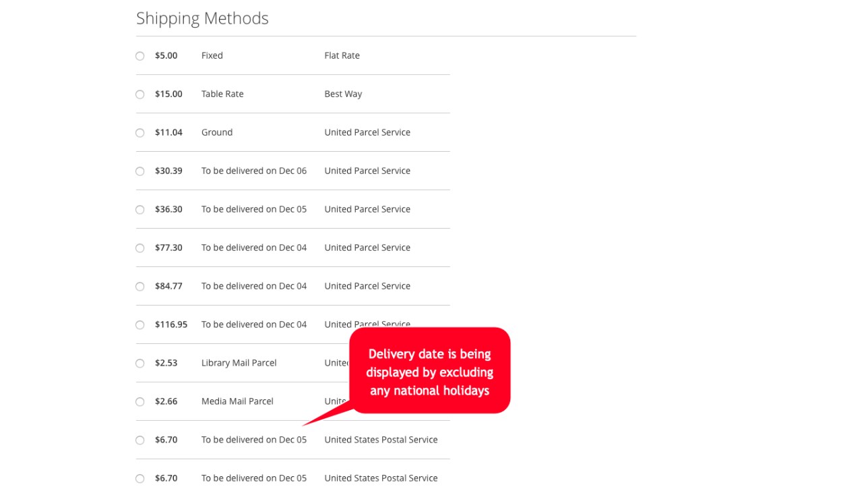Click the "Table Rate" method label
Viewport: 868px width, 491px height.
pos(222,94)
